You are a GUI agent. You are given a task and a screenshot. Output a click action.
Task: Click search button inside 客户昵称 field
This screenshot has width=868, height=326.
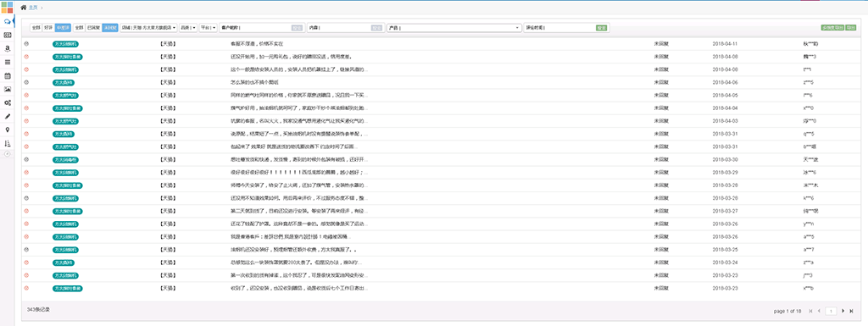(x=298, y=28)
